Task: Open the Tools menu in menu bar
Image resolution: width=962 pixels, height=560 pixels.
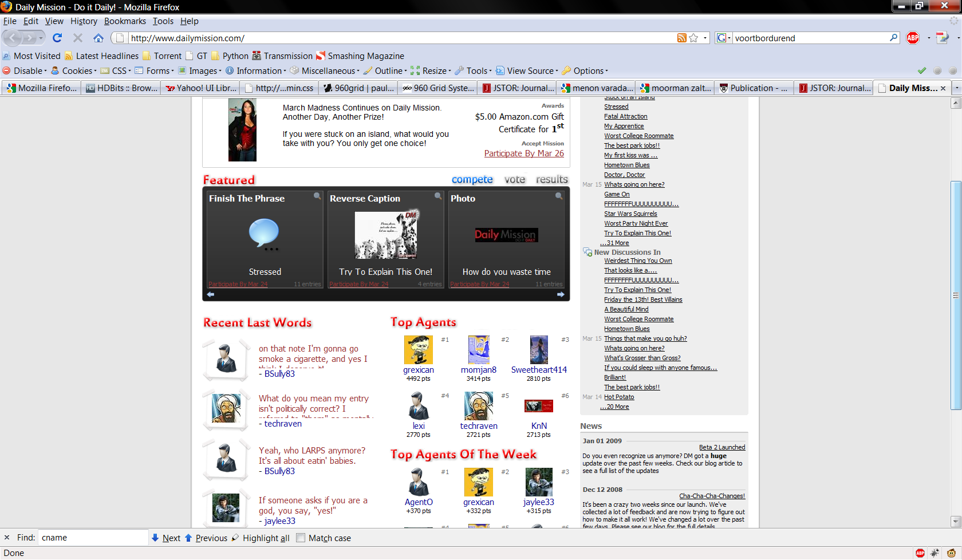Action: 163,21
